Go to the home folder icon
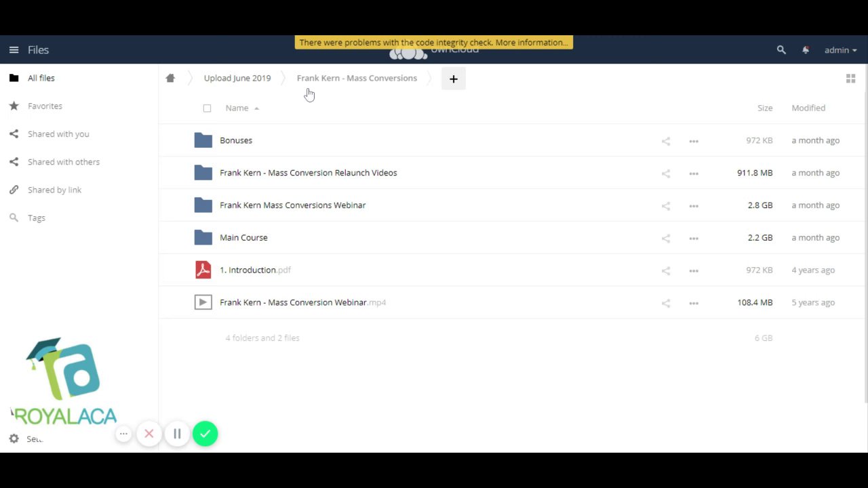Image resolution: width=868 pixels, height=488 pixels. tap(170, 78)
